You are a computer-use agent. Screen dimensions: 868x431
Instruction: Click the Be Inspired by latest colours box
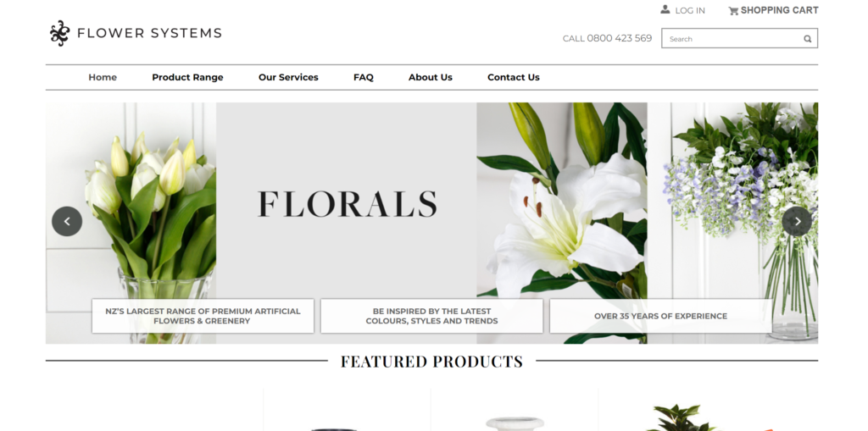coord(431,316)
